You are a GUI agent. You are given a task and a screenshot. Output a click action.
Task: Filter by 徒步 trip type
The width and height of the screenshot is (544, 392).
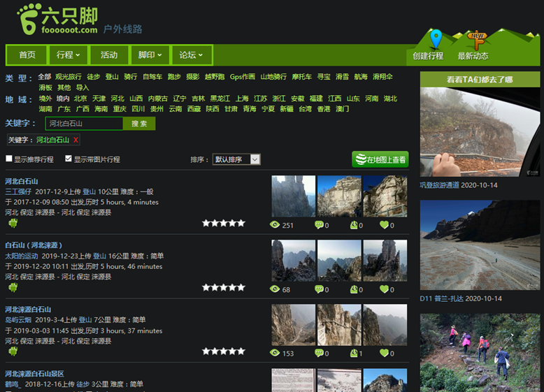(93, 77)
